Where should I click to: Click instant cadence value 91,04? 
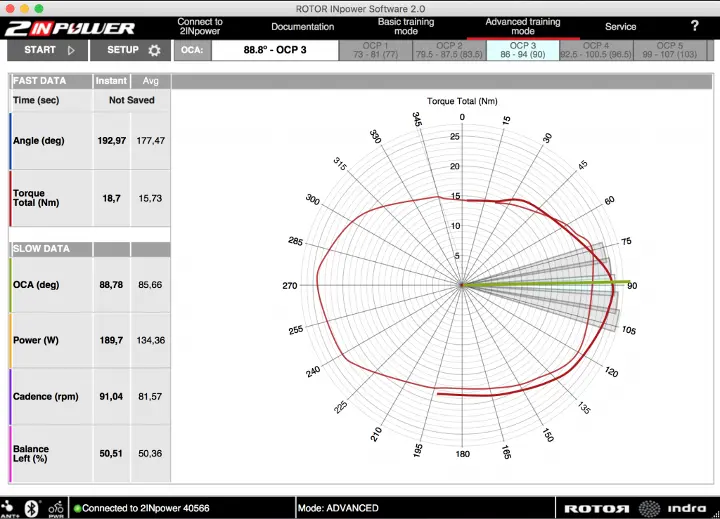click(x=111, y=396)
